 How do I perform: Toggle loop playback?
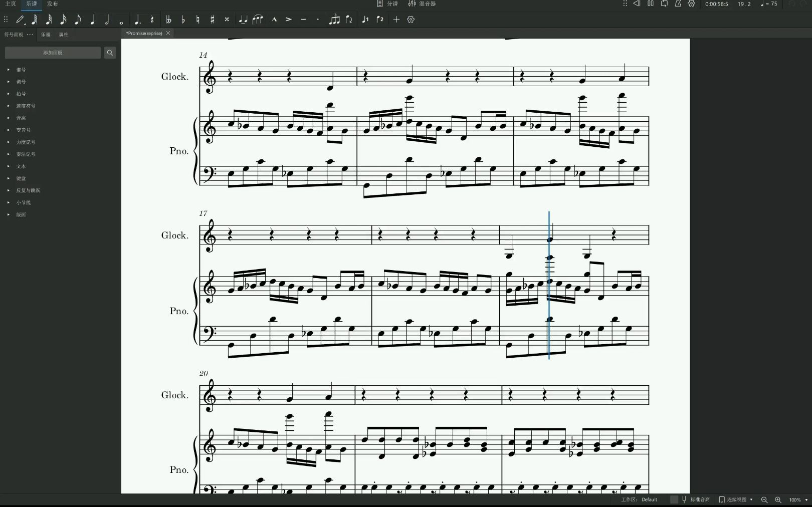click(664, 4)
